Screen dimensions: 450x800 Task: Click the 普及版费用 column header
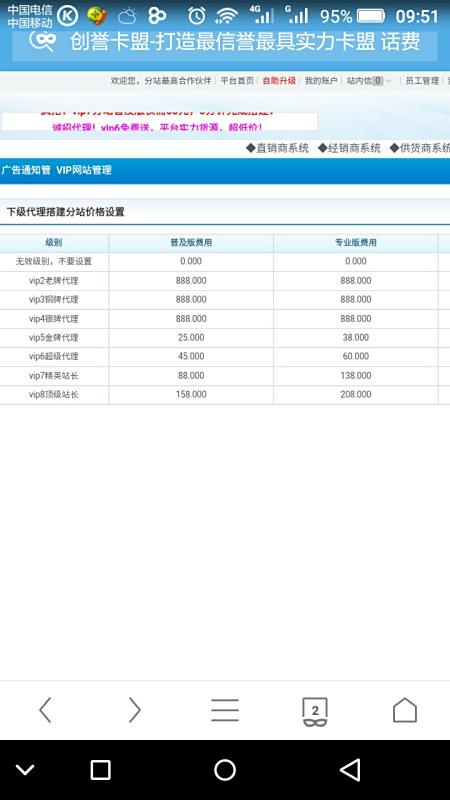191,243
